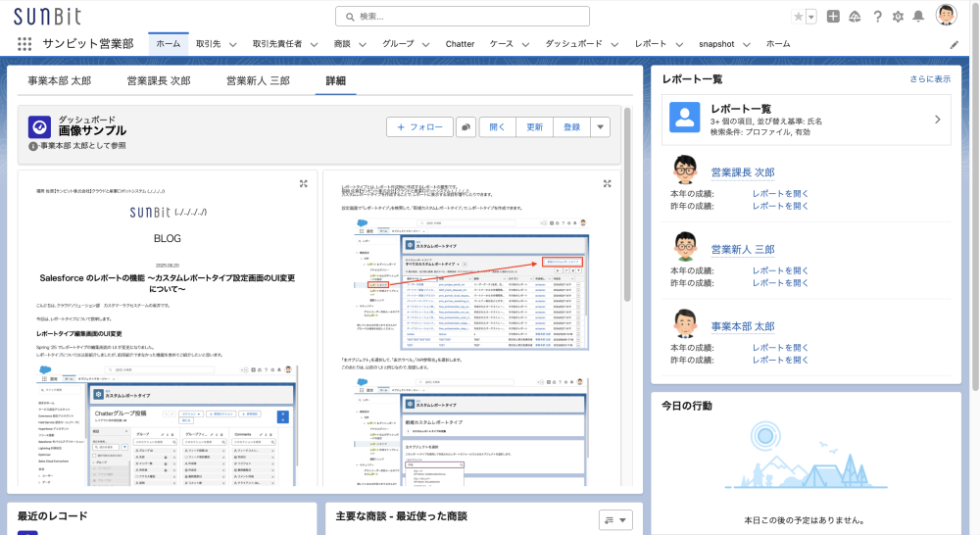This screenshot has width=980, height=535.
Task: Open the last ホーム tab after snapshot
Action: point(778,44)
